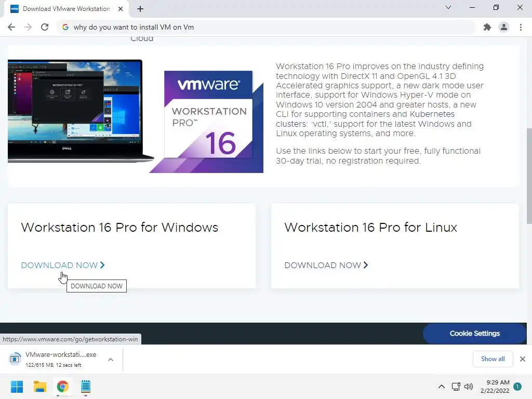Download Workstation 16 Pro for Windows
Image resolution: width=532 pixels, height=399 pixels.
(x=63, y=265)
